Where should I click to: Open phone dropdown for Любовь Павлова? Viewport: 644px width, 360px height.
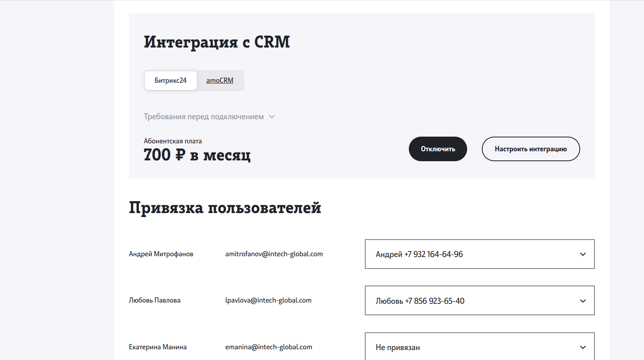(480, 301)
